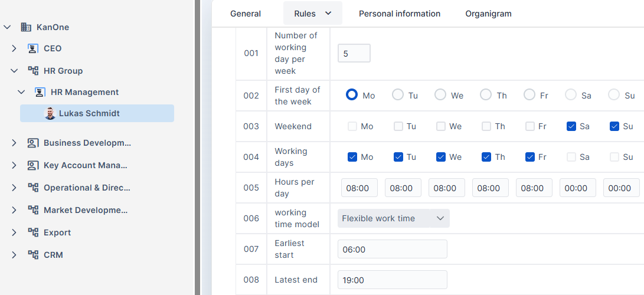This screenshot has height=295, width=644.
Task: Click the KanOne company building icon
Action: point(26,27)
